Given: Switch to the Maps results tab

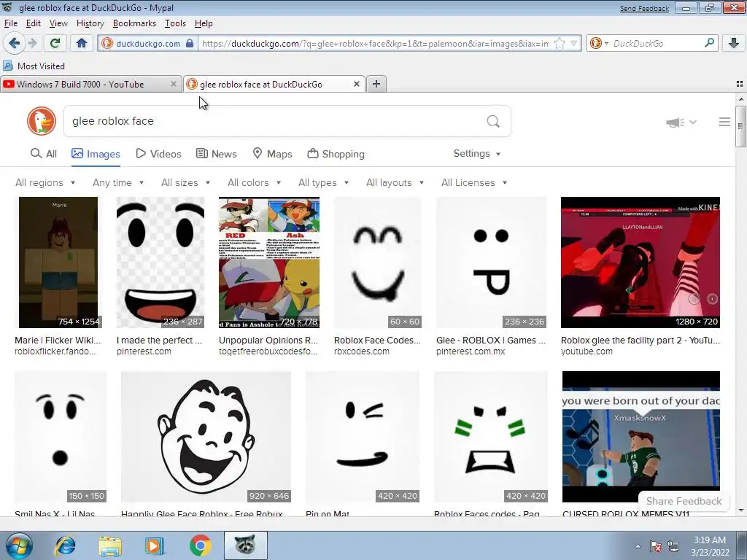Looking at the screenshot, I should tap(272, 154).
